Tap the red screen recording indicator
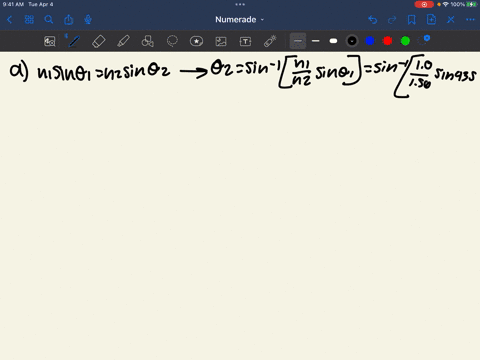The width and height of the screenshot is (480, 360). (x=424, y=4)
